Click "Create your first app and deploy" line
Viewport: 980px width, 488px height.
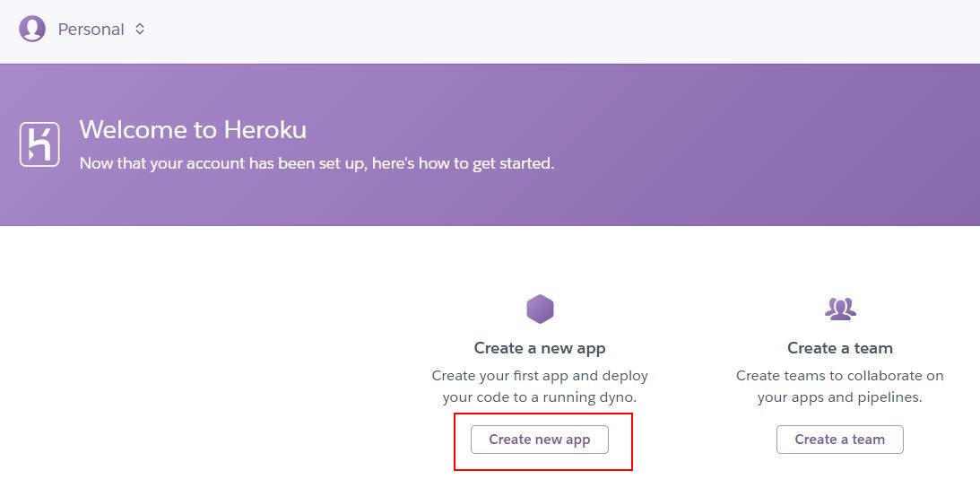[x=540, y=376]
